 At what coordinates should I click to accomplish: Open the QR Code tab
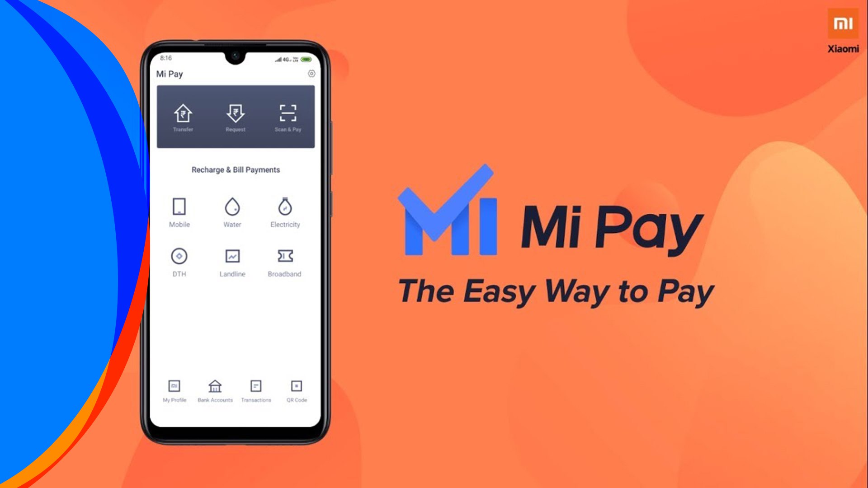tap(297, 390)
